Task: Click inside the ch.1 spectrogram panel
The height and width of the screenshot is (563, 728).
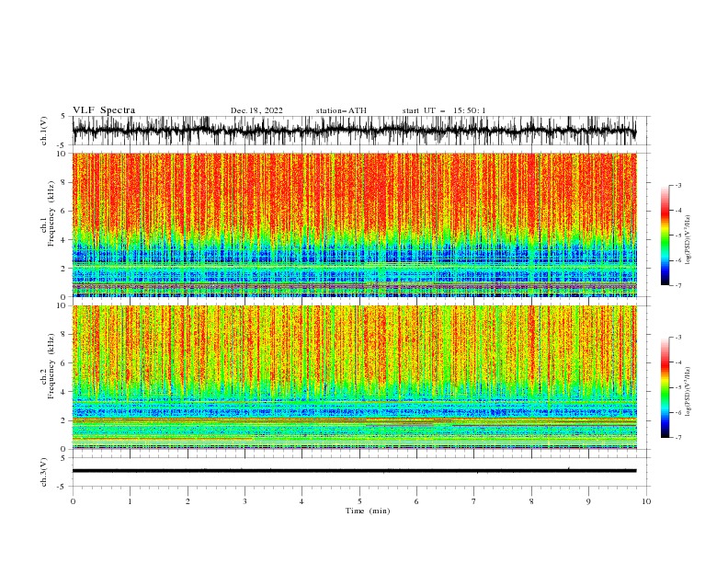Action: tap(355, 224)
